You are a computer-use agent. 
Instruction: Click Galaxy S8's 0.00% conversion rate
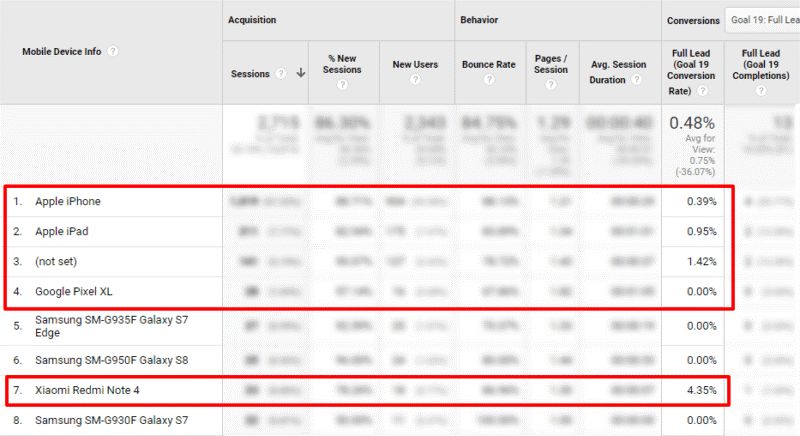pyautogui.click(x=702, y=361)
